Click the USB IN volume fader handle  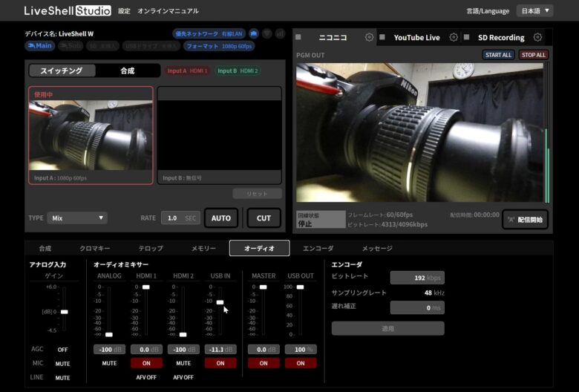point(220,302)
